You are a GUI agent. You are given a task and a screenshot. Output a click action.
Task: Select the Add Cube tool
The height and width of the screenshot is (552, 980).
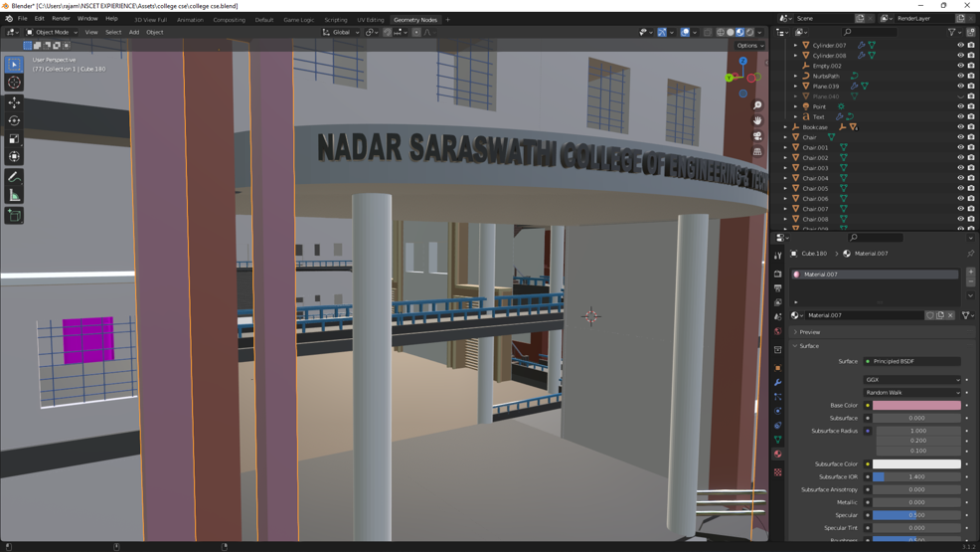(14, 216)
